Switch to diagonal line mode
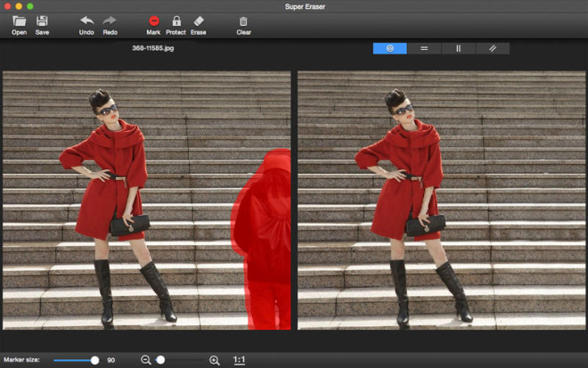 coord(492,48)
